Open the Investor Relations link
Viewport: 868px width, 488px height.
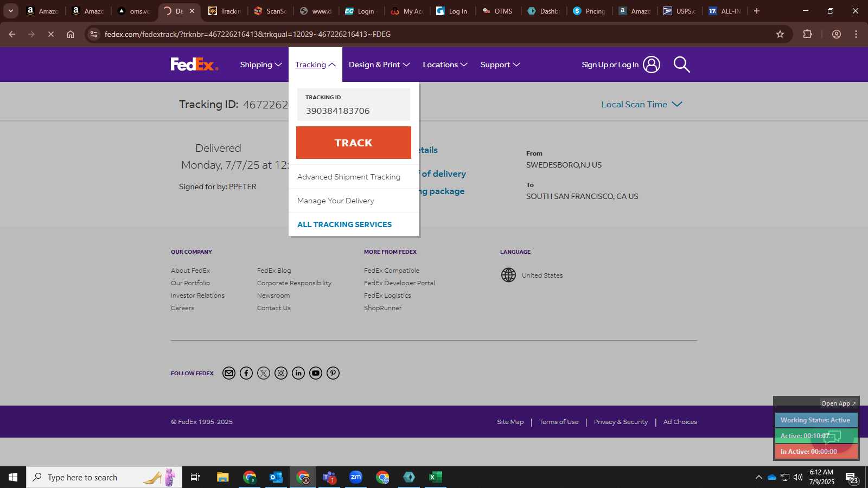tap(197, 296)
